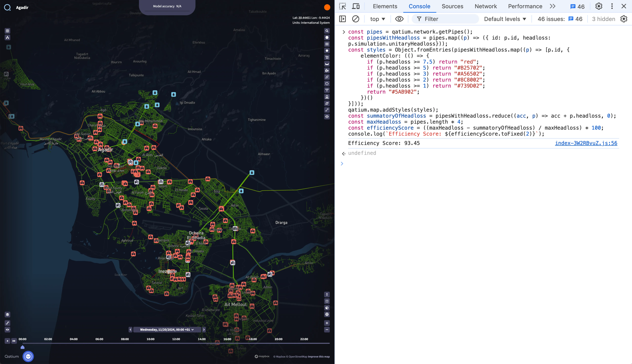The image size is (632, 364).
Task: Open the layers stack icon panel
Action: [x=7, y=315]
